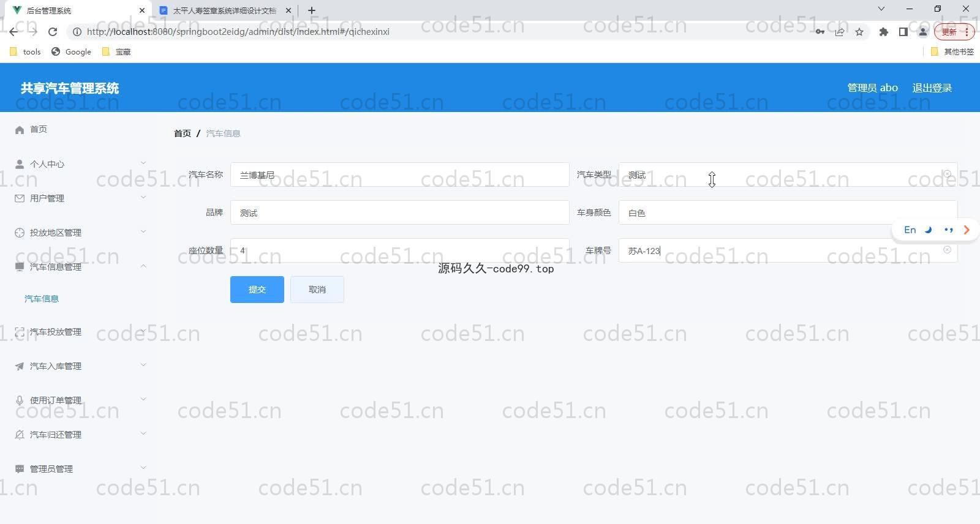Open the browser extensions puzzle icon
980x524 pixels.
click(x=883, y=32)
